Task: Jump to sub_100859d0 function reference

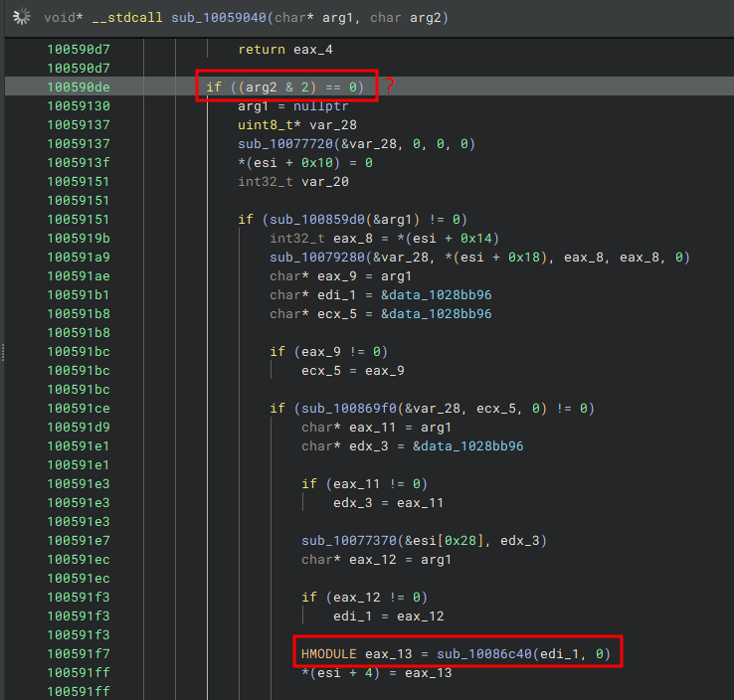Action: click(317, 220)
